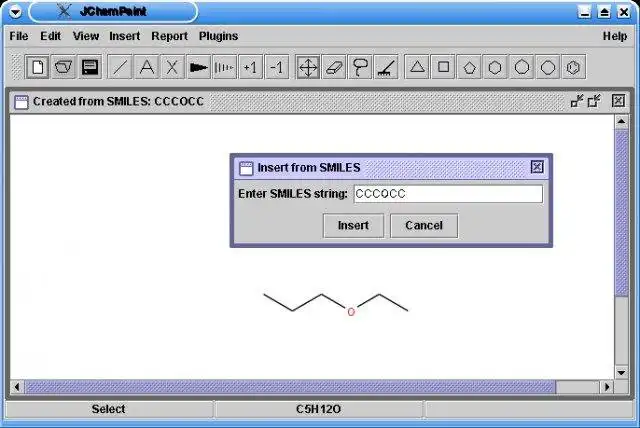Select the element symbol 'A' tool
The image size is (640, 428).
point(146,67)
